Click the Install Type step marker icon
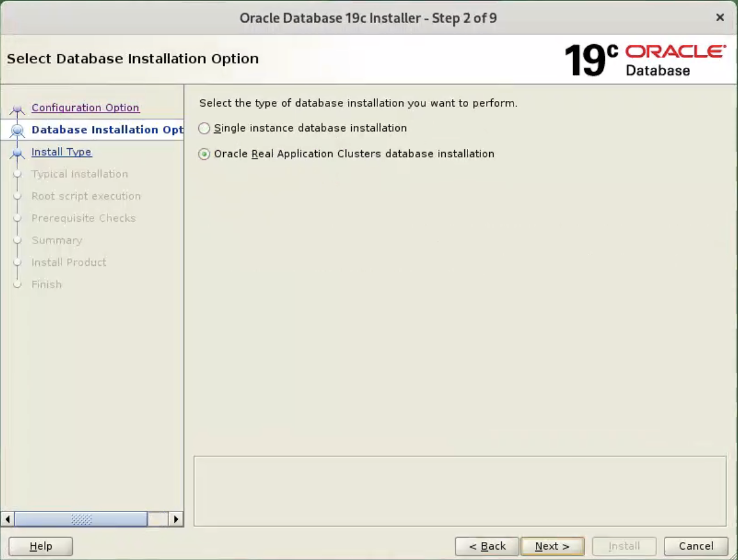Viewport: 738px width, 560px height. point(17,153)
